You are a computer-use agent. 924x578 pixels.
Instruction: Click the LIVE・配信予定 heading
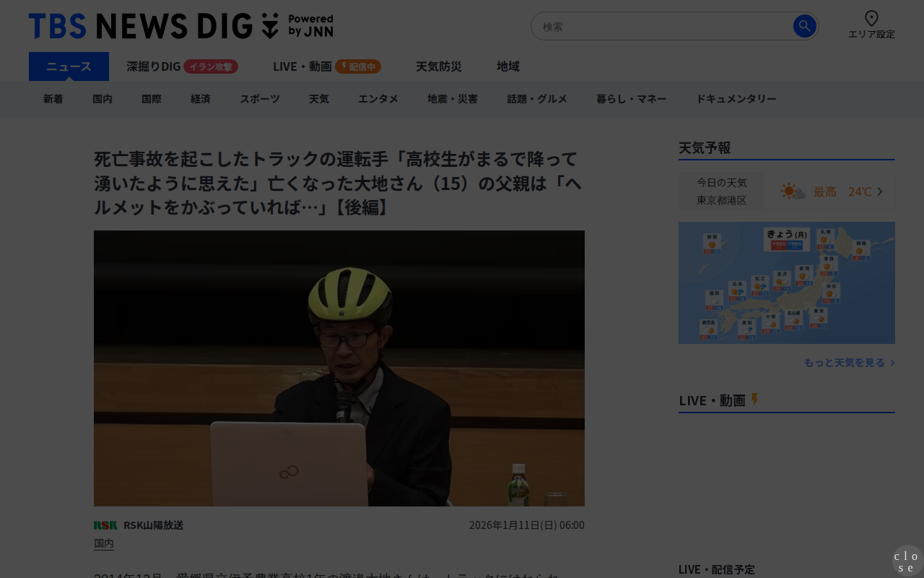717,569
